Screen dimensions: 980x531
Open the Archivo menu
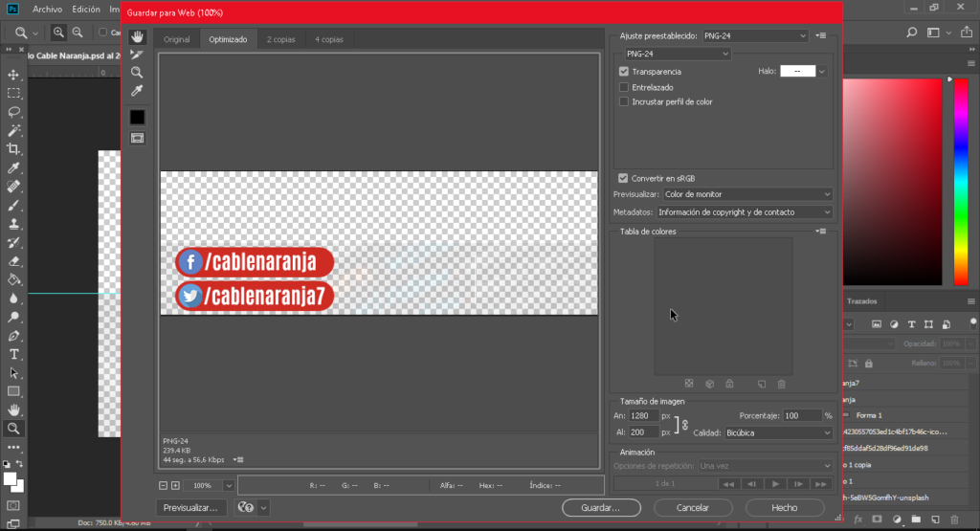48,10
